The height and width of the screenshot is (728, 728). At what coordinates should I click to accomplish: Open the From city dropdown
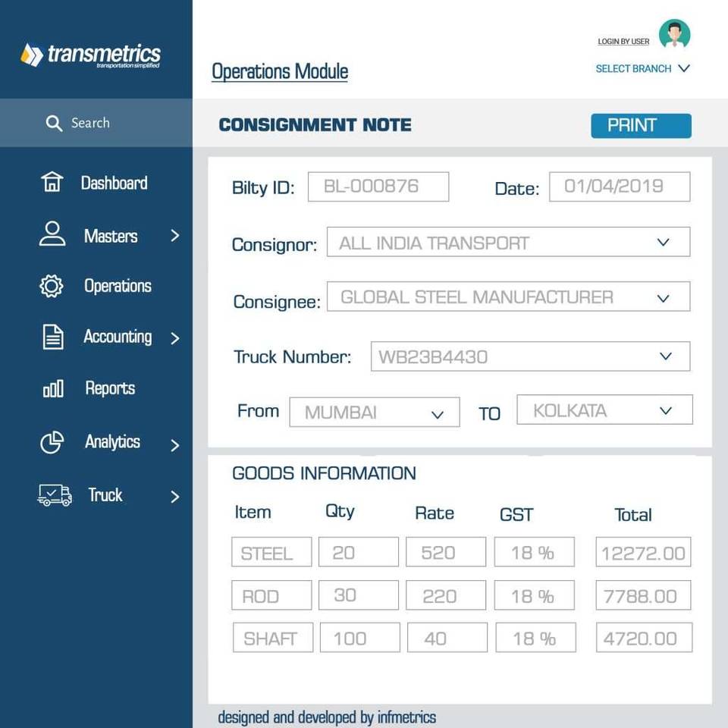pos(374,412)
